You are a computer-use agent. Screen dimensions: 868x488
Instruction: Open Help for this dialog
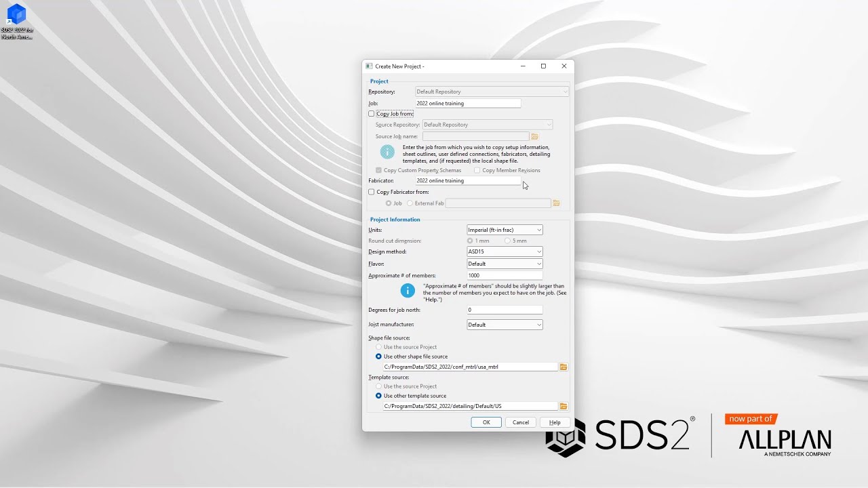(555, 422)
